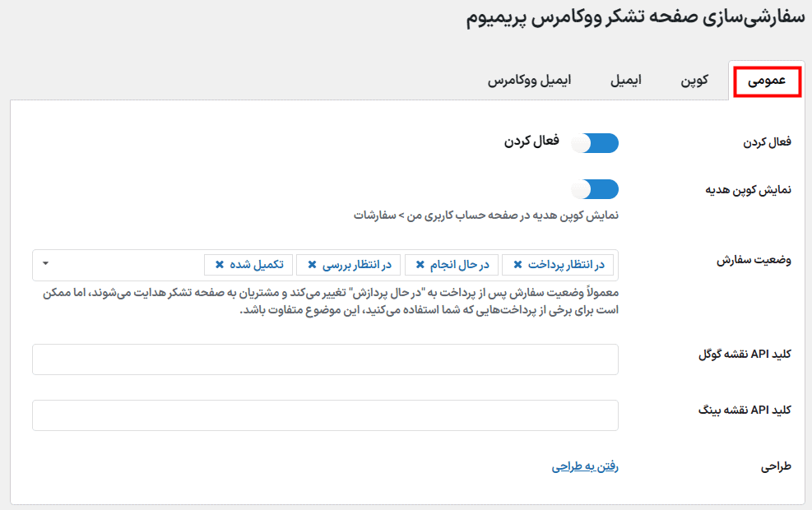Click the کلید API نقشه بینگ input field

pyautogui.click(x=325, y=415)
